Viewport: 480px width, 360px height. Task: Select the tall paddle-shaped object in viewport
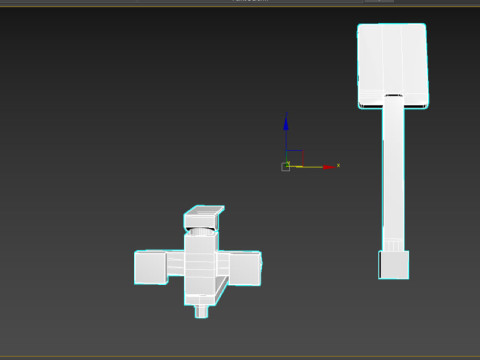point(393,151)
